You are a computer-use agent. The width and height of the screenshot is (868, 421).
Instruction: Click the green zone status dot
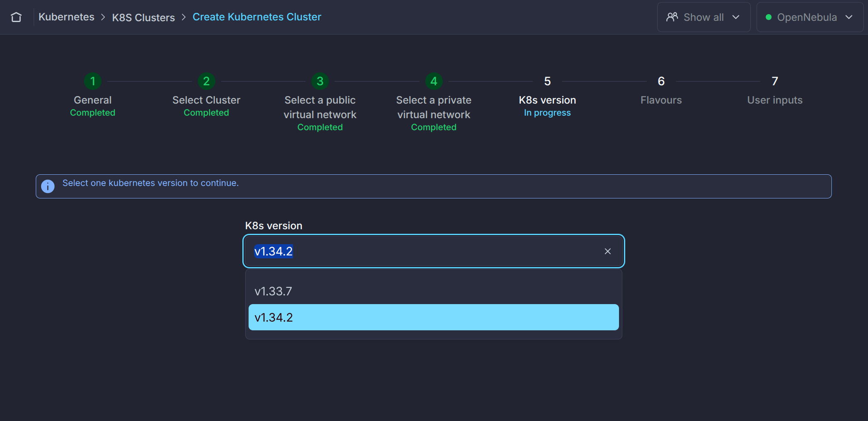769,17
